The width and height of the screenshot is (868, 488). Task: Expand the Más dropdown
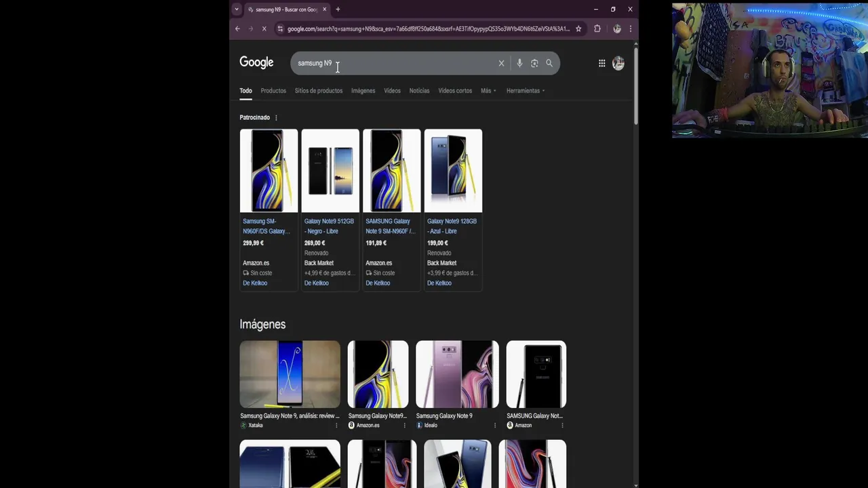pos(488,91)
